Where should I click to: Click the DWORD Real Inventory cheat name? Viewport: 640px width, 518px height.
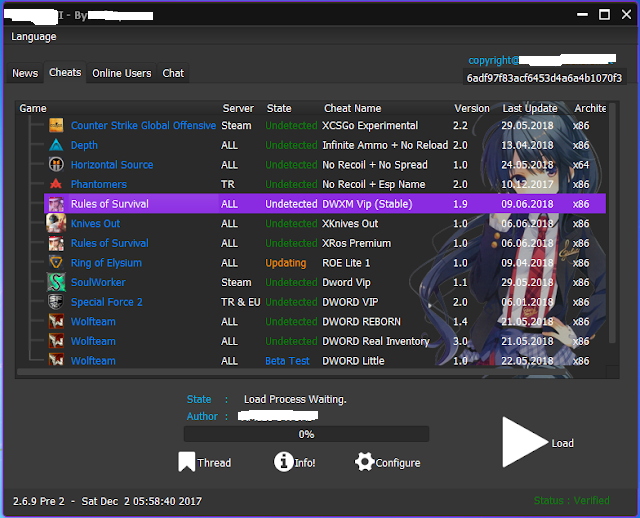(376, 341)
